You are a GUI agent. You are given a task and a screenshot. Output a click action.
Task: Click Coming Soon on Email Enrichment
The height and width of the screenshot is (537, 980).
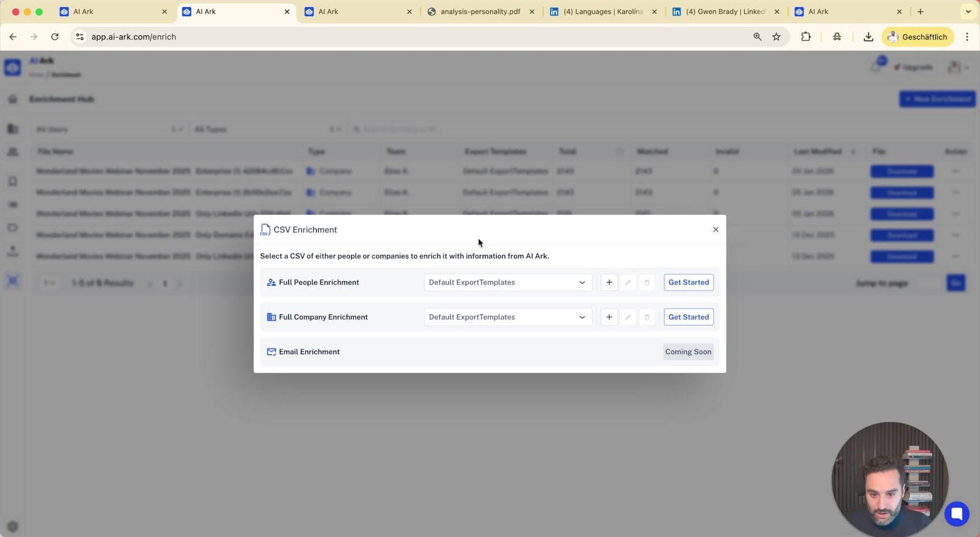(688, 352)
